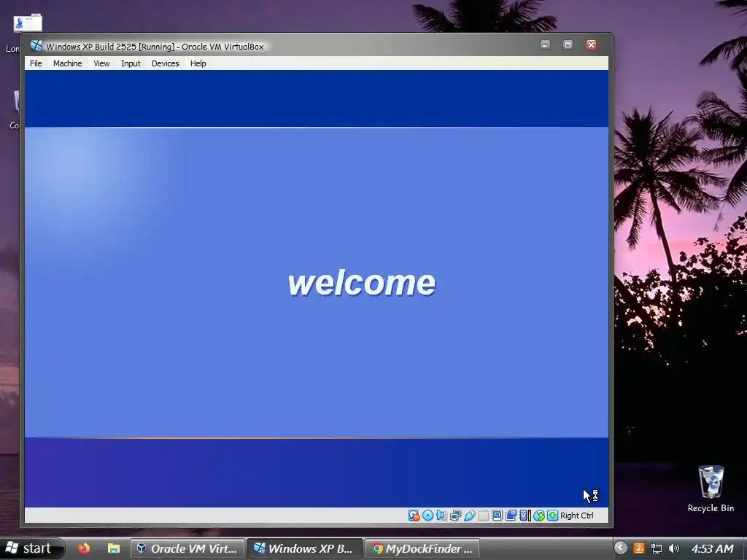Image resolution: width=747 pixels, height=560 pixels.
Task: Open the View menu
Action: click(101, 63)
